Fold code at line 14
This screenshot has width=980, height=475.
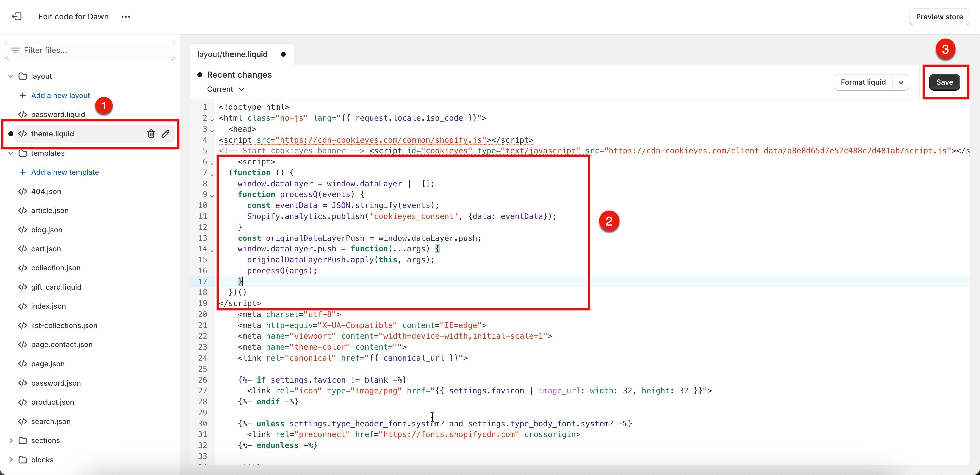pyautogui.click(x=212, y=250)
